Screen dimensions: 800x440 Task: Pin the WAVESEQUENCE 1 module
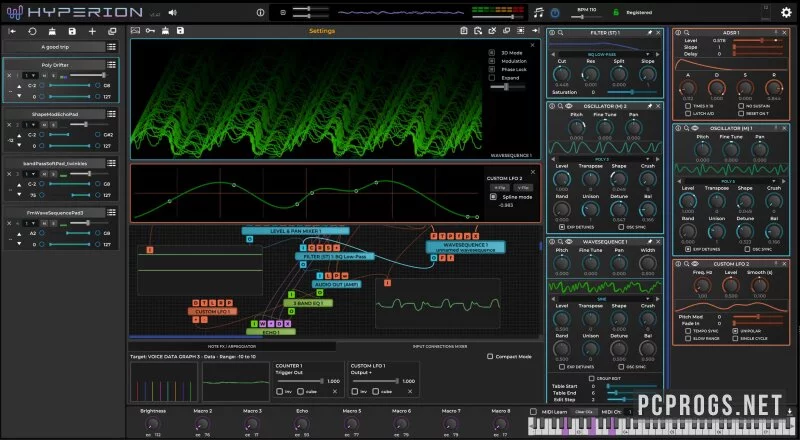[649, 241]
